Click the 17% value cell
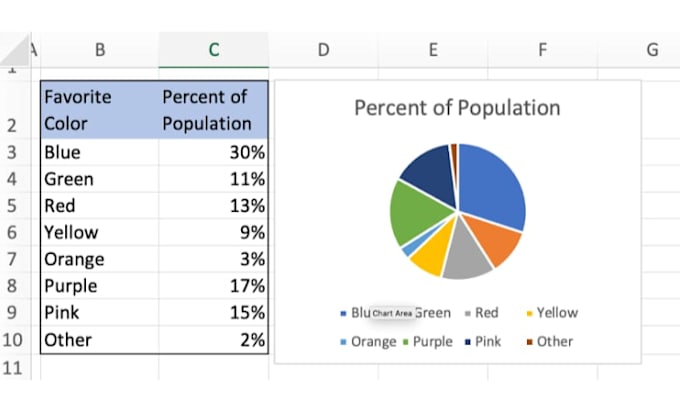The image size is (680, 411). coord(213,286)
